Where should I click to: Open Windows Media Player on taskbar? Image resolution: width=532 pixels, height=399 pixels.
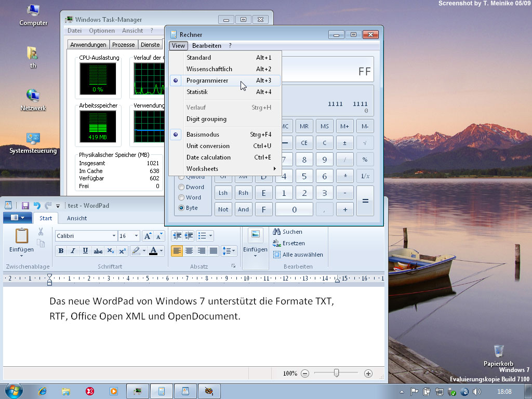point(113,391)
